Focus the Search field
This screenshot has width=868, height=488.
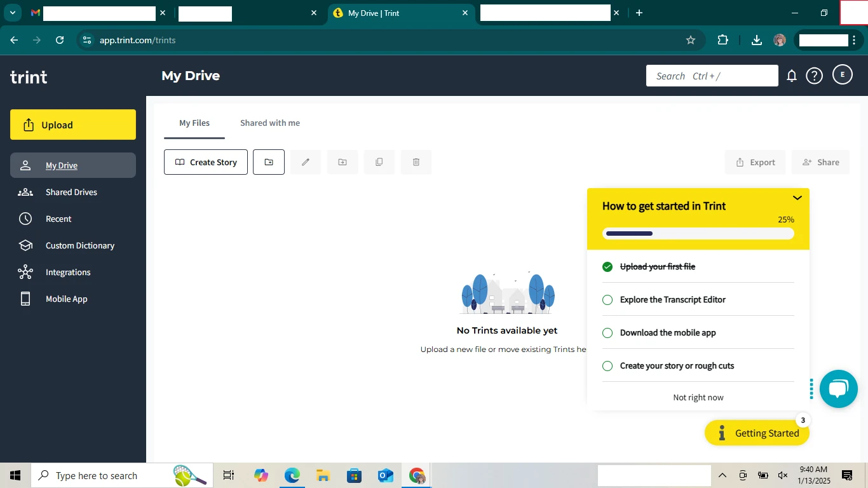pyautogui.click(x=712, y=76)
